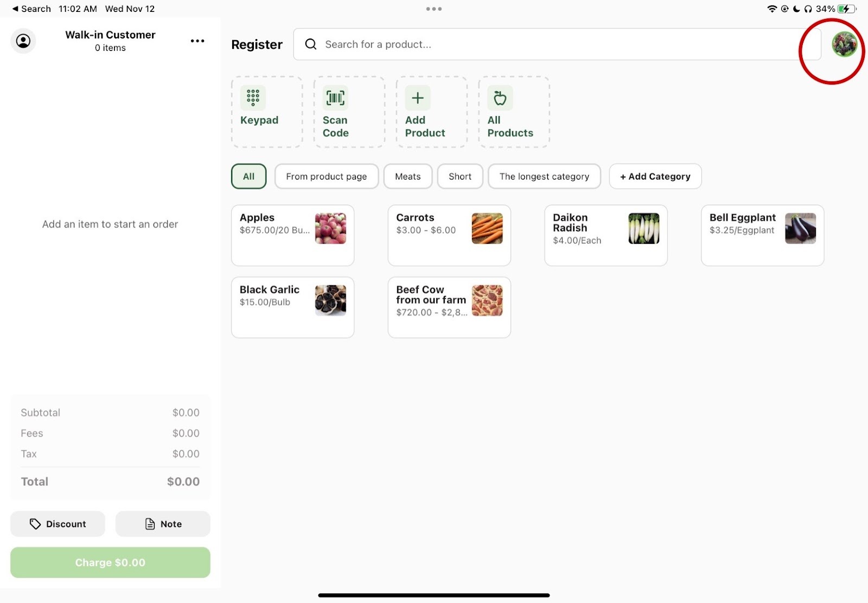Add a Note to the order
This screenshot has width=868, height=603.
(163, 524)
